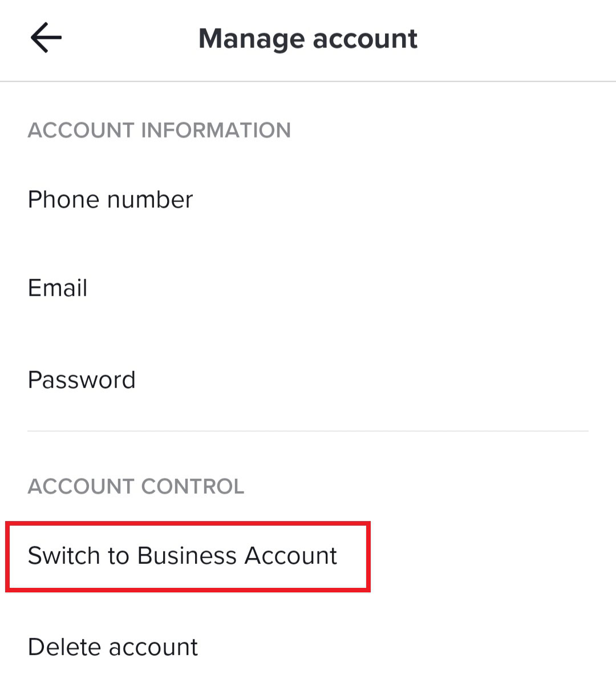This screenshot has height=698, width=616.
Task: Select Switch to Business Account
Action: coord(183,556)
